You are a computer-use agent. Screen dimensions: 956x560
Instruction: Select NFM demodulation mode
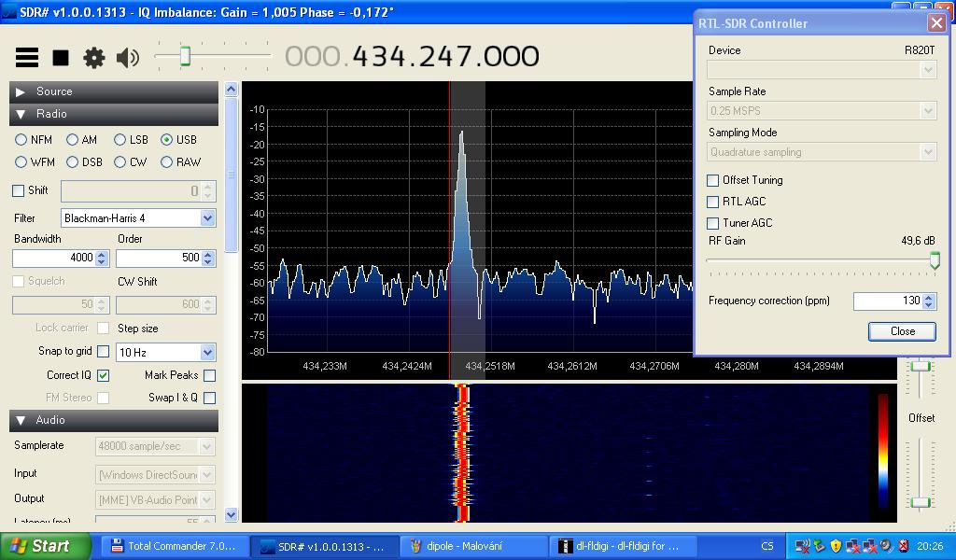click(x=21, y=140)
